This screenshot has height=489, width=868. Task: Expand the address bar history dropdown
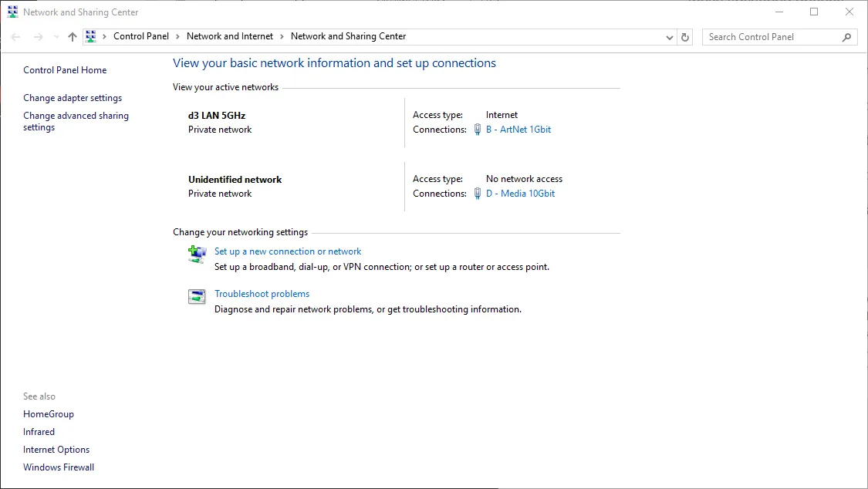click(669, 37)
